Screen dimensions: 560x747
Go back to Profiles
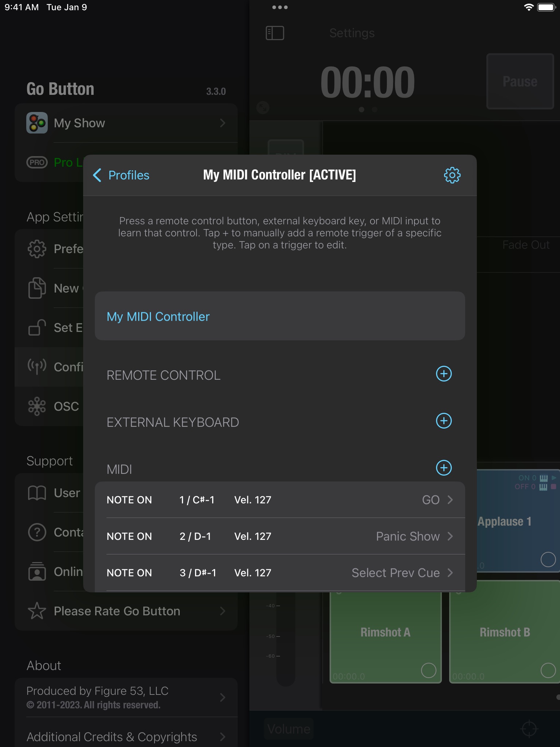click(121, 175)
